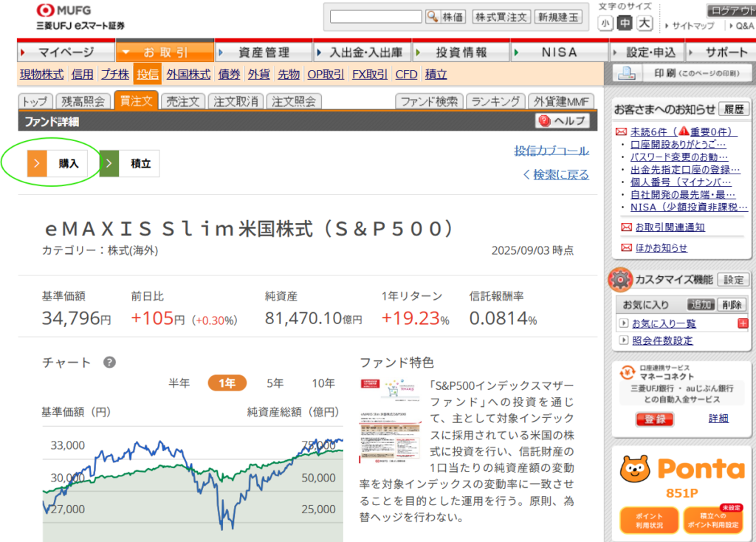Select the 1年 chart period
This screenshot has height=542, width=756.
tap(227, 383)
